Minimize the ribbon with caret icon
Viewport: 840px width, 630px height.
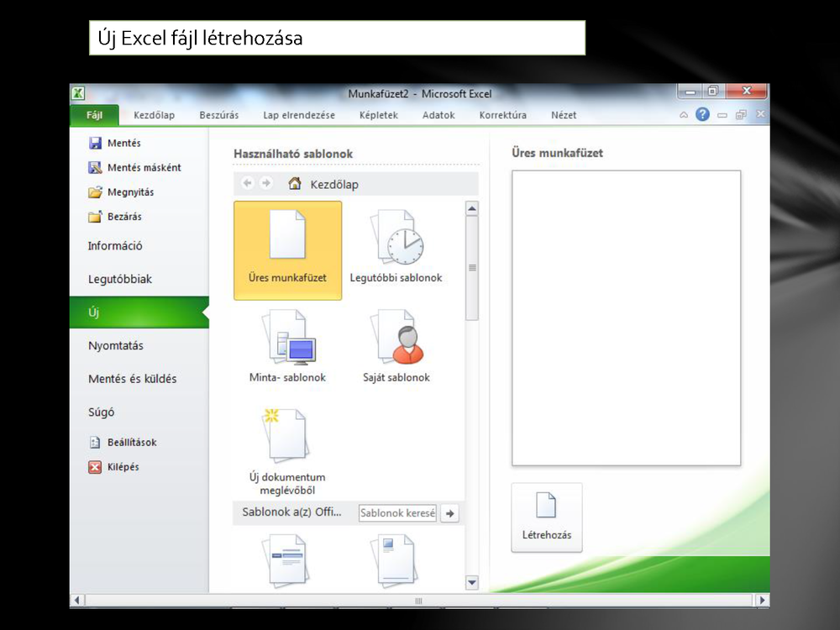tap(684, 114)
